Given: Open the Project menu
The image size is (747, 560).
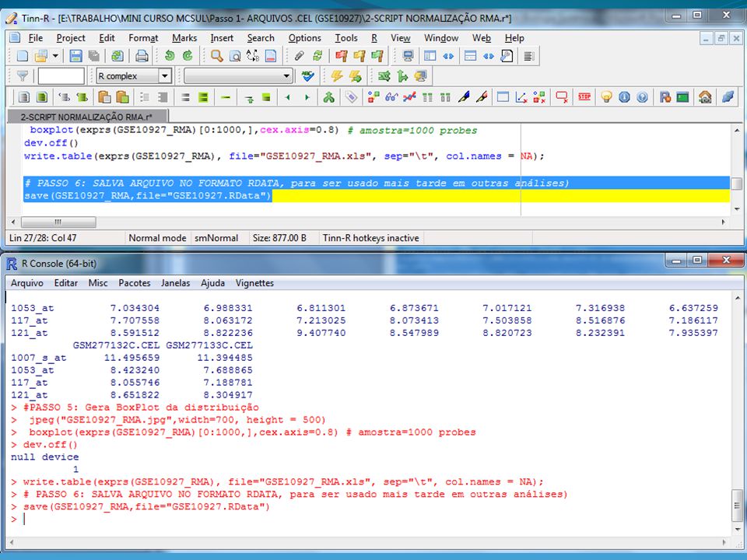Looking at the screenshot, I should (71, 38).
